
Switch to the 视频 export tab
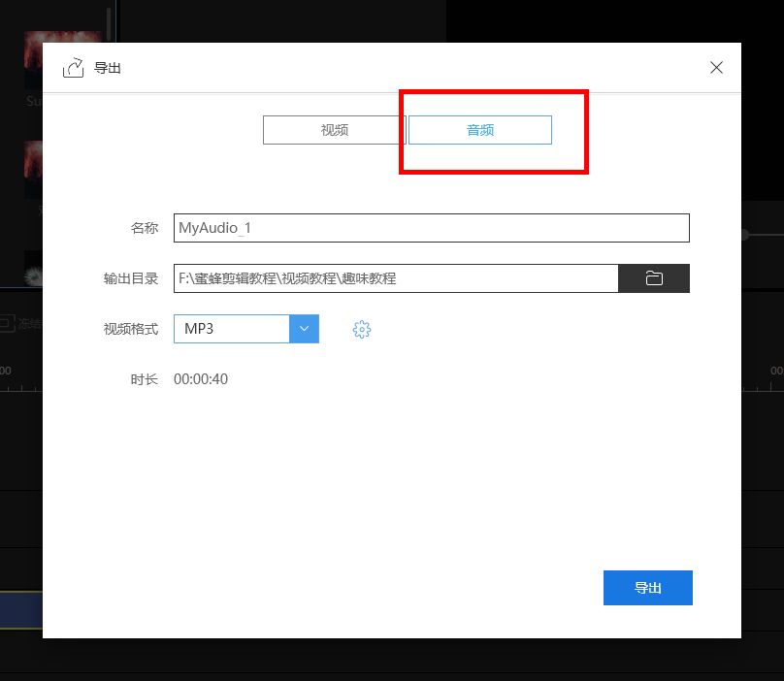[x=334, y=130]
